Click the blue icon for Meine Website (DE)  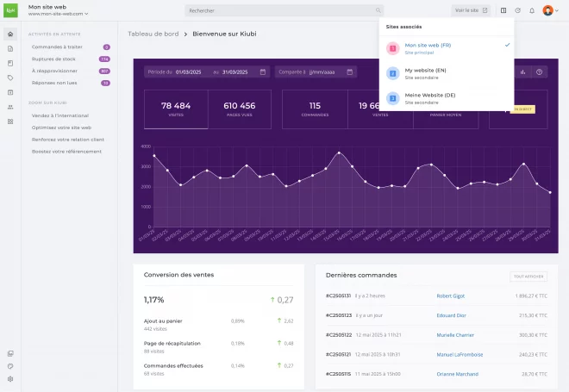(392, 98)
